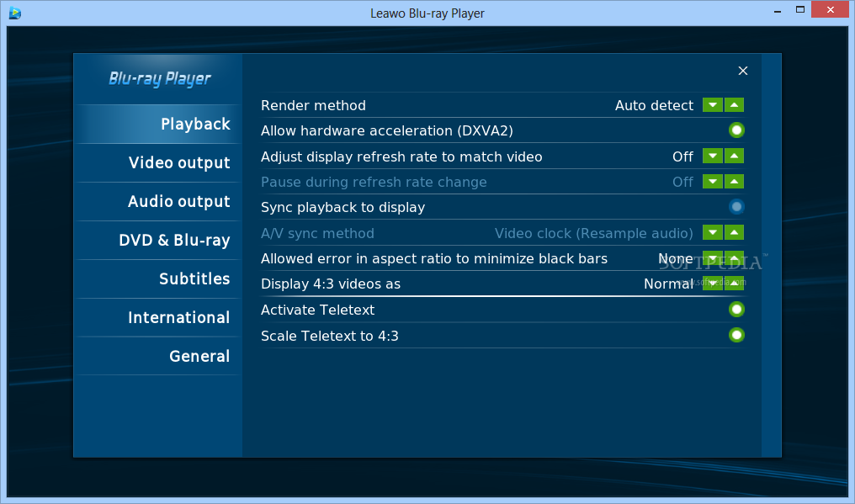
Task: Switch to Audio output settings
Action: pyautogui.click(x=158, y=201)
